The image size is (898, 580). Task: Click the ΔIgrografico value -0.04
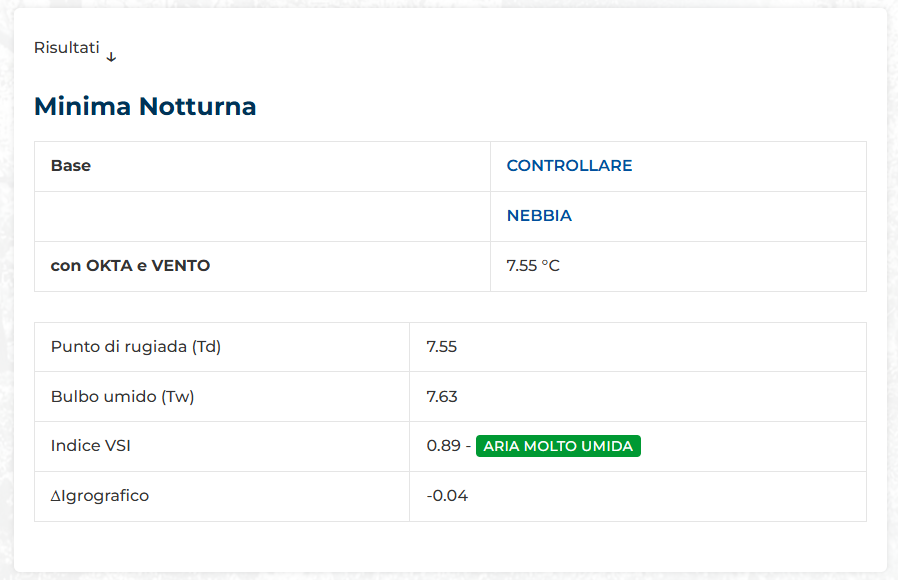click(x=447, y=496)
